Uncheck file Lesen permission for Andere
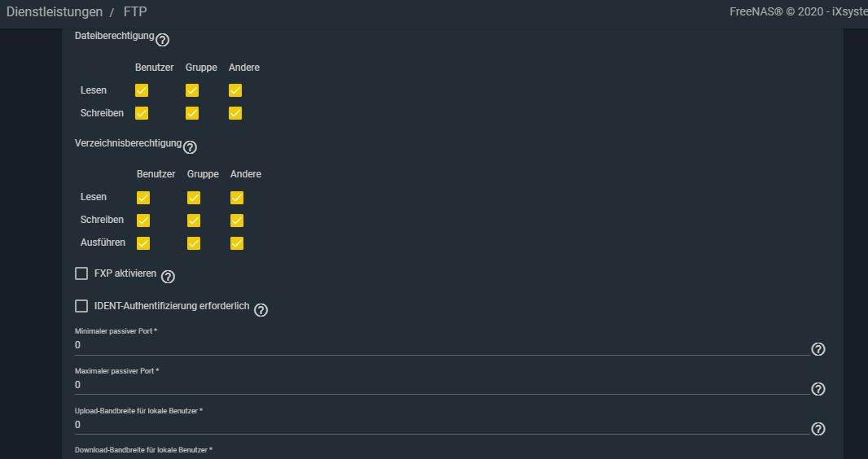The image size is (868, 459). [235, 90]
